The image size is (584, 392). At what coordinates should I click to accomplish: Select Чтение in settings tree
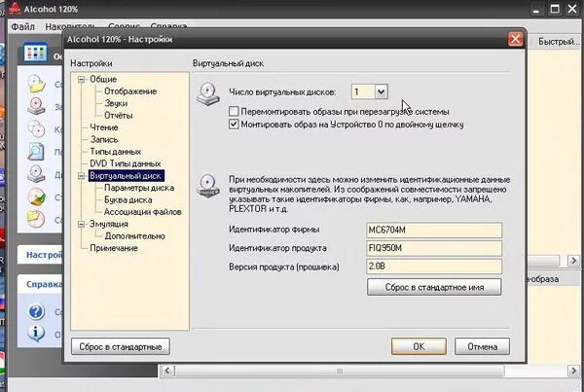point(104,127)
